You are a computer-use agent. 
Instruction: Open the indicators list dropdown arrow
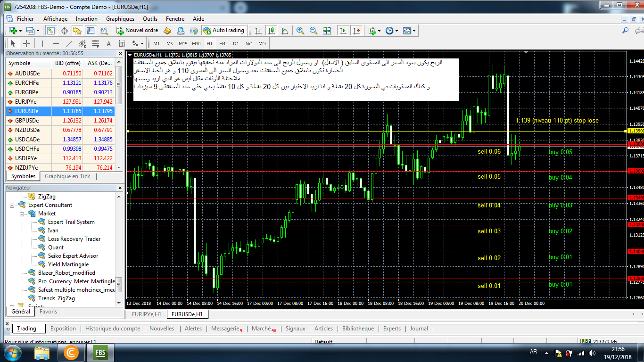(x=379, y=31)
